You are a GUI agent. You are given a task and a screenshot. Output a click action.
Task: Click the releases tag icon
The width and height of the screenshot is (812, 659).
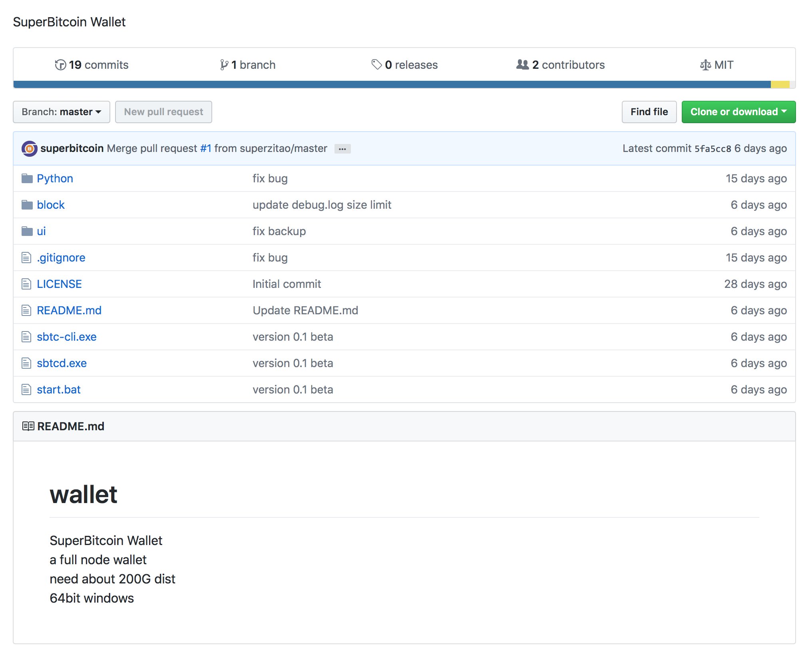(376, 64)
